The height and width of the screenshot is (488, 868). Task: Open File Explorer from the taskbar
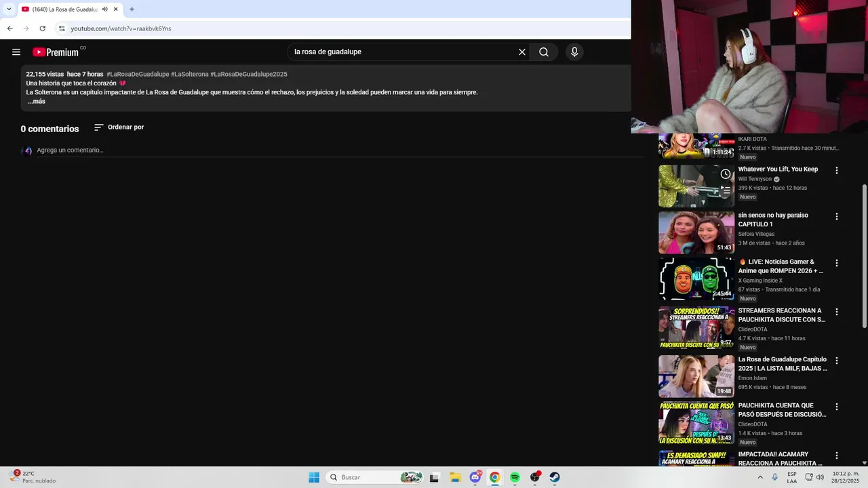[455, 477]
